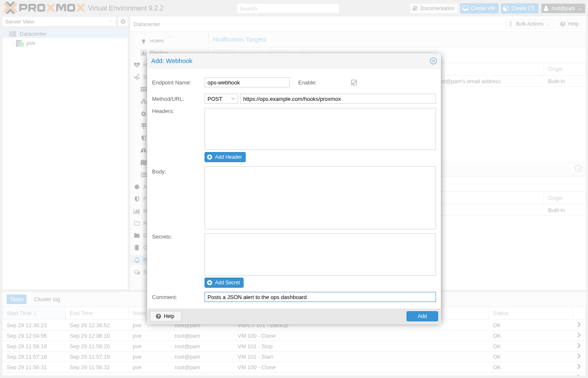Click the plus icon on Add Secret

[x=210, y=283]
